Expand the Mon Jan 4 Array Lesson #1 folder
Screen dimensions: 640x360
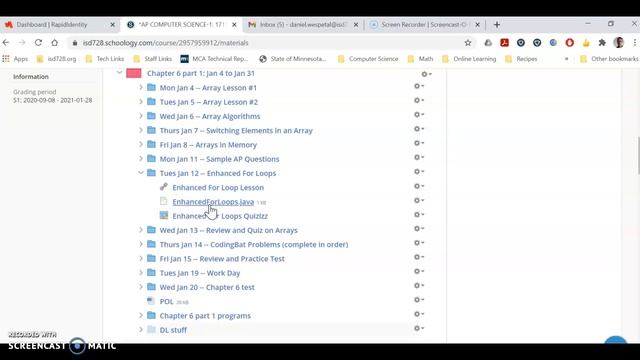[141, 87]
